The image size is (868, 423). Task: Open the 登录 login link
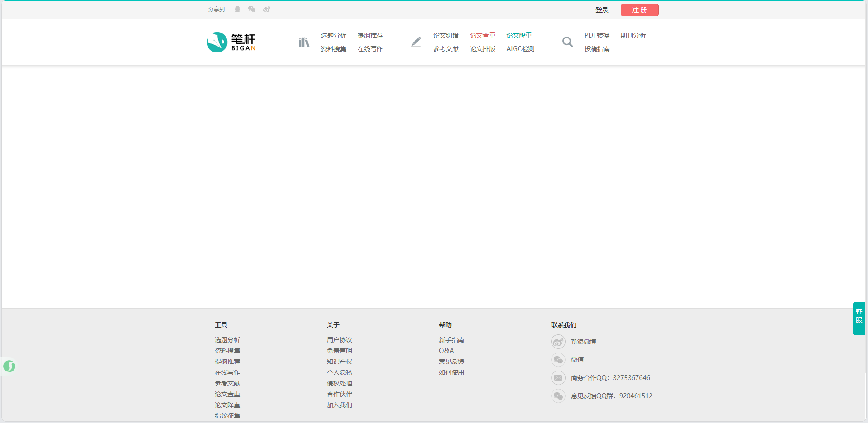(602, 10)
